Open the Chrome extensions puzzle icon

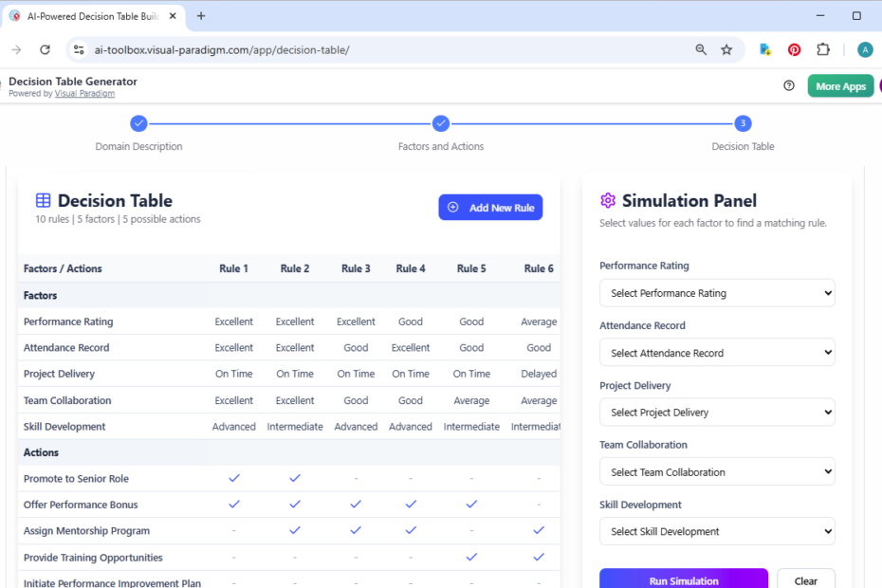click(823, 49)
